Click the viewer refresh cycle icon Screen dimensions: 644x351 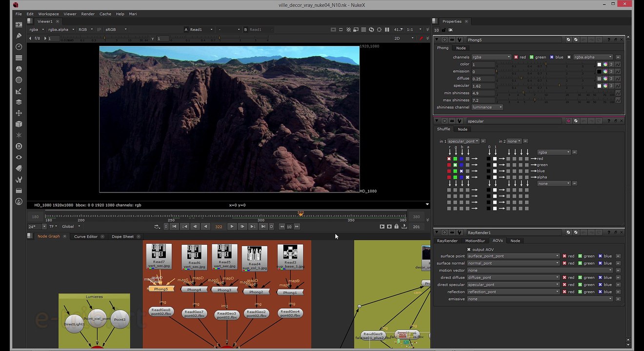(x=371, y=30)
